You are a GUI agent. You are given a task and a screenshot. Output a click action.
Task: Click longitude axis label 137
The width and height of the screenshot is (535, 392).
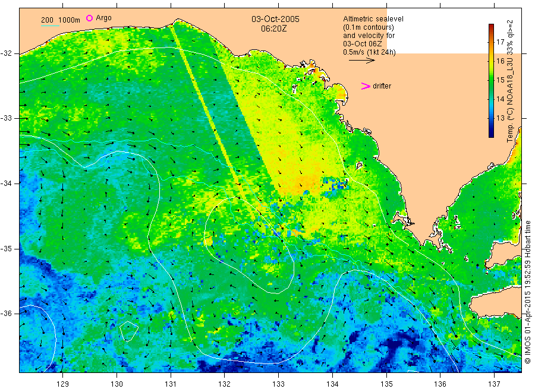[x=494, y=384]
